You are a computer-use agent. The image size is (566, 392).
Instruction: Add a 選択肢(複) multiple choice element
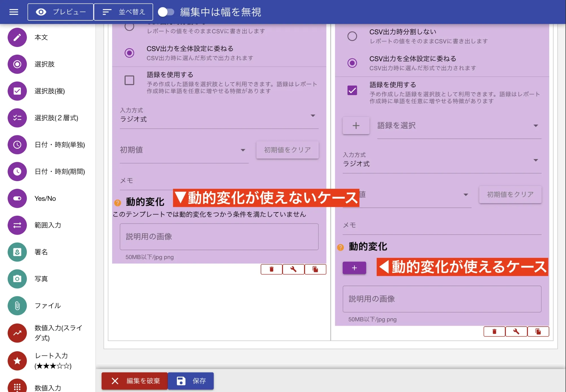coord(17,91)
